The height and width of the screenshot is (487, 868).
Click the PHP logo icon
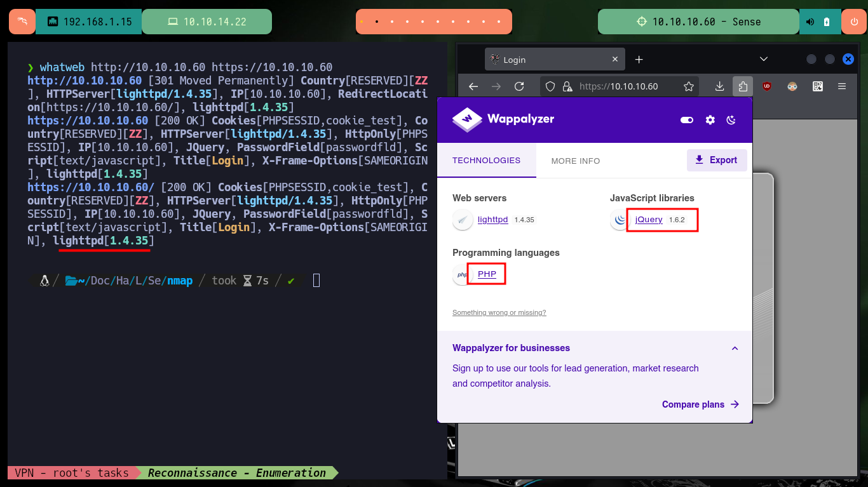[x=463, y=274]
